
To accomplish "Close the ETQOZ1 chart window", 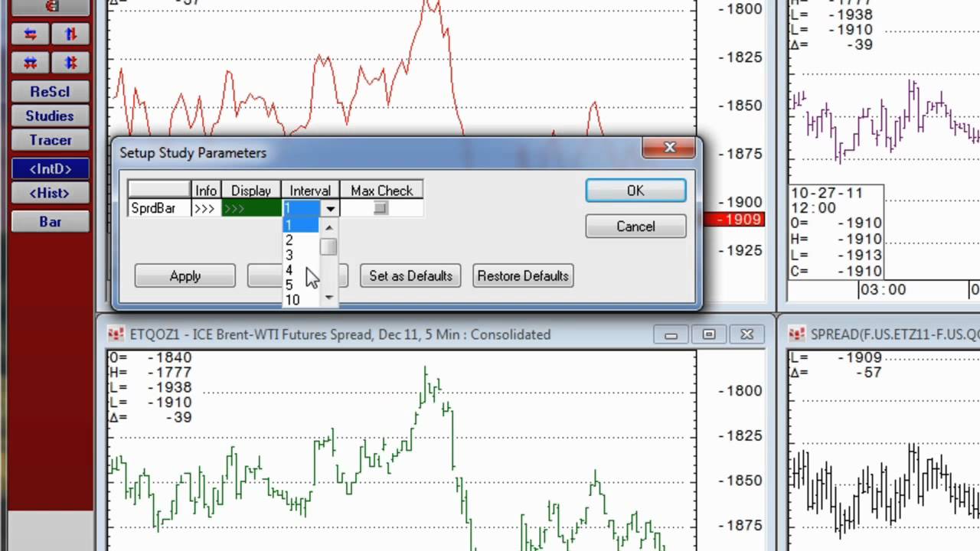I will 746,334.
